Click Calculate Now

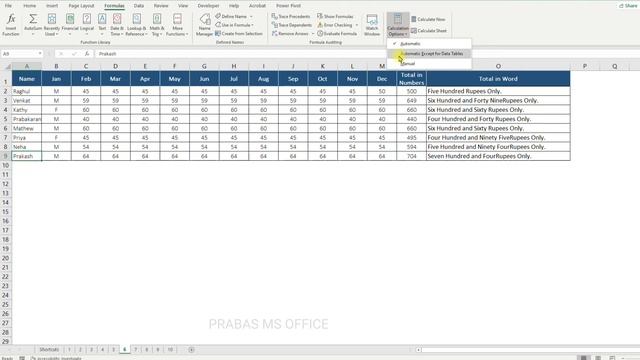coord(428,19)
